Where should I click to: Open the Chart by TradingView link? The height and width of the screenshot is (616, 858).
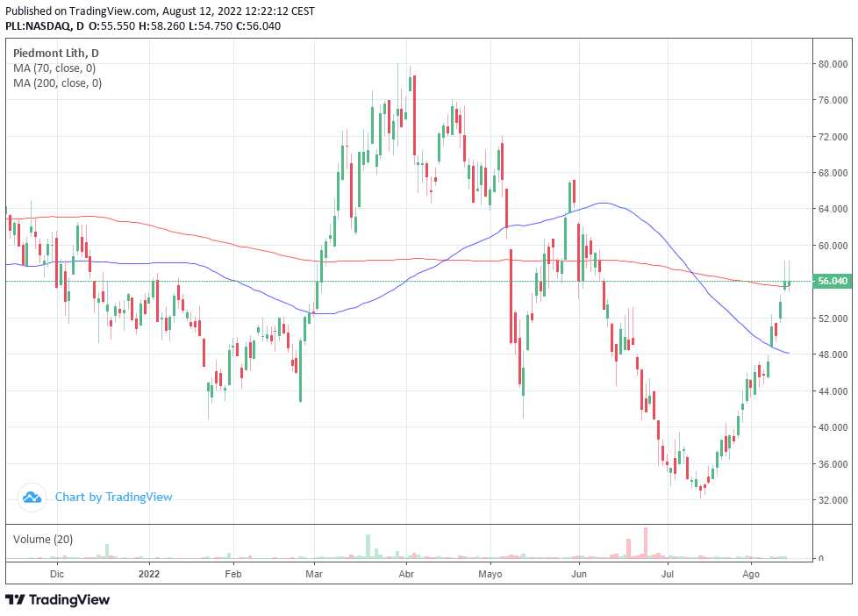coord(114,498)
